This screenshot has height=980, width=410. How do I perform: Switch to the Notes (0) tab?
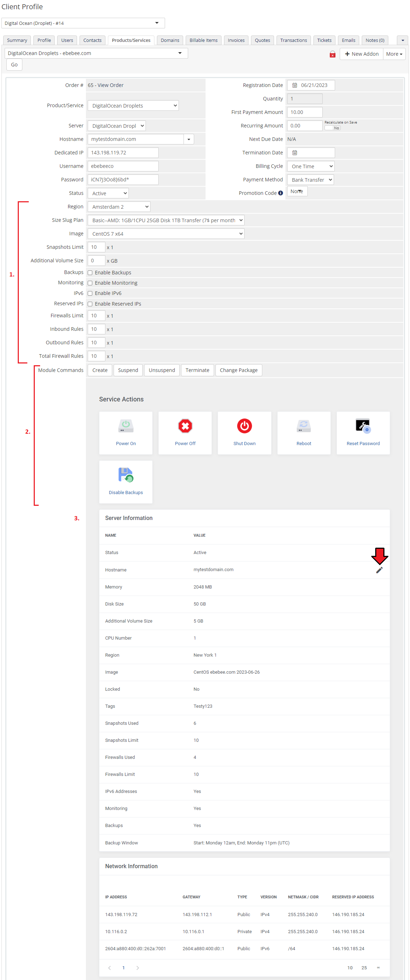tap(375, 40)
